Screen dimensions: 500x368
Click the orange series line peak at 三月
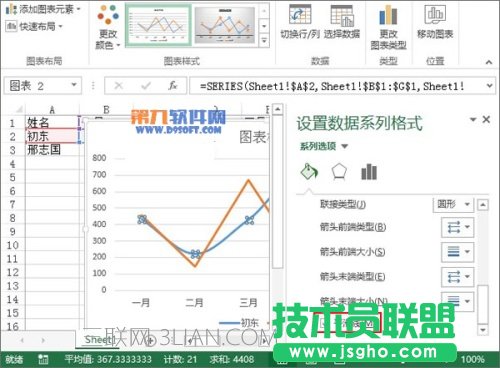click(248, 181)
